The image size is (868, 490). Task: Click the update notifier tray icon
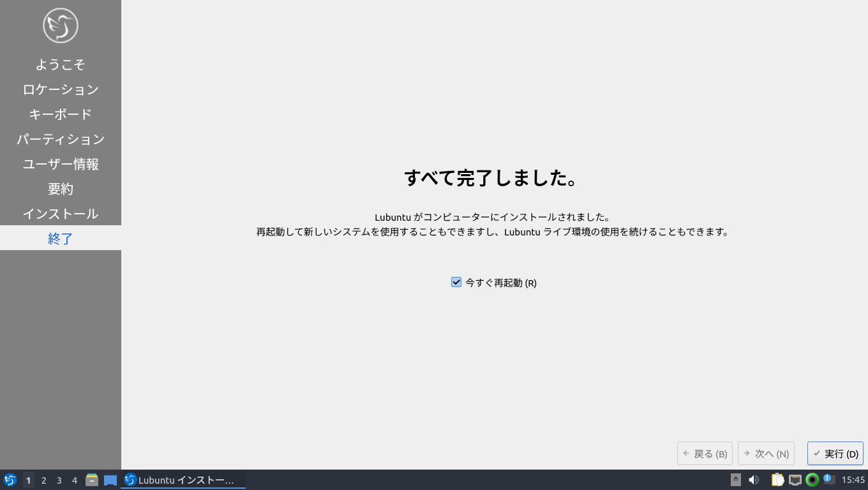[829, 479]
